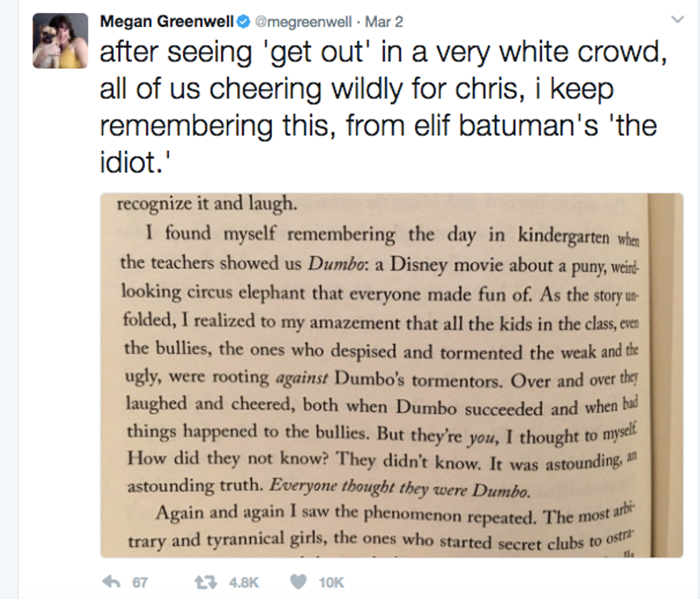Open the @megreenwell handle link
This screenshot has width=700, height=599.
(x=303, y=22)
